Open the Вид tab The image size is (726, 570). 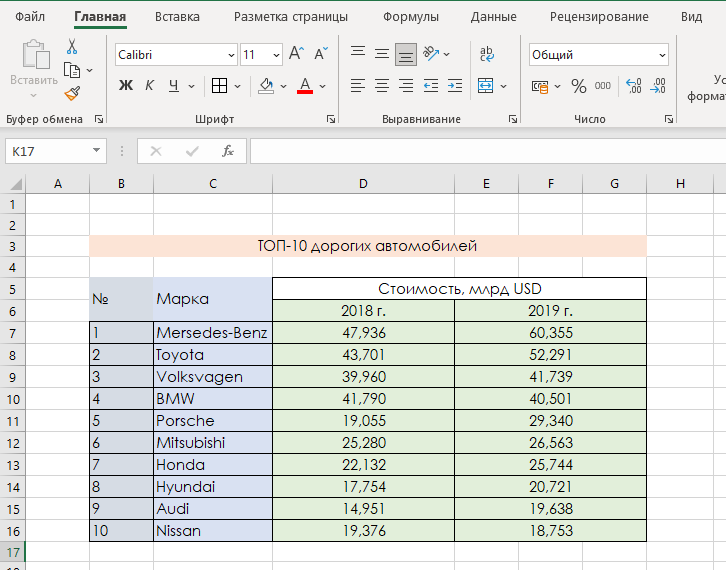click(x=691, y=17)
